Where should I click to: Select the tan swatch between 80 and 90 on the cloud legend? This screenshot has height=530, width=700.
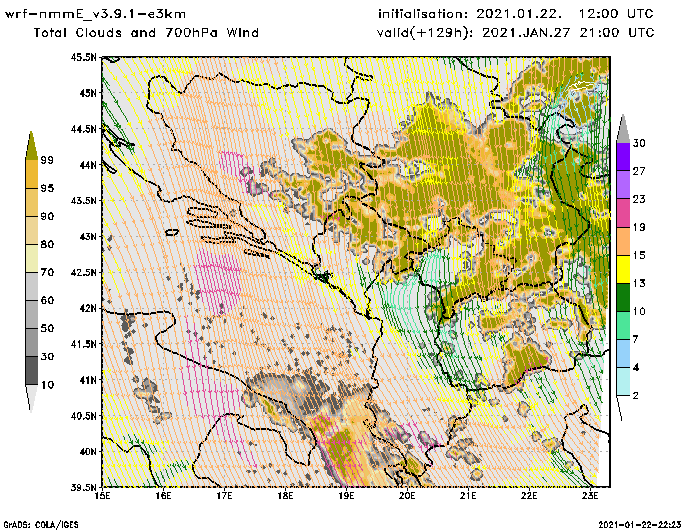click(32, 230)
